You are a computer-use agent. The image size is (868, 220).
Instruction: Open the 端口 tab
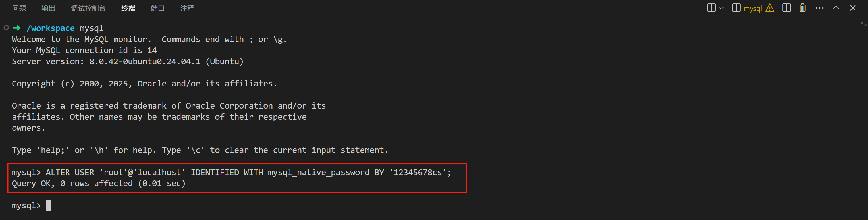tap(158, 8)
